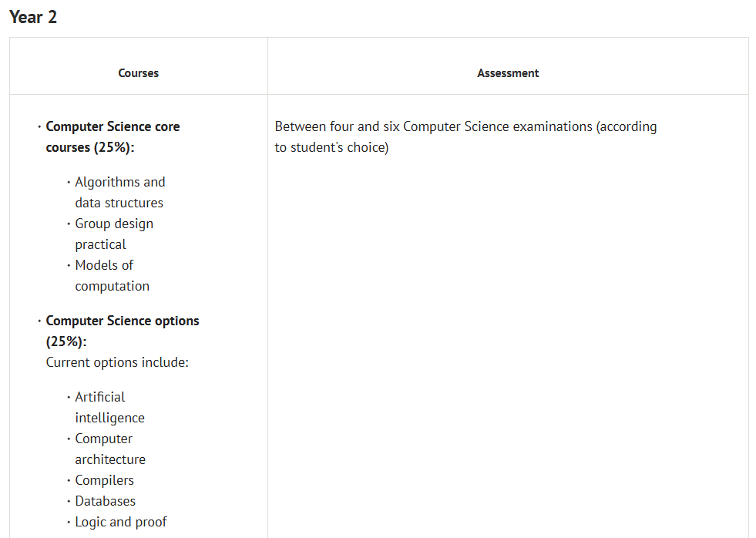
Task: Click the word 'six' in the assessment text
Action: [391, 126]
